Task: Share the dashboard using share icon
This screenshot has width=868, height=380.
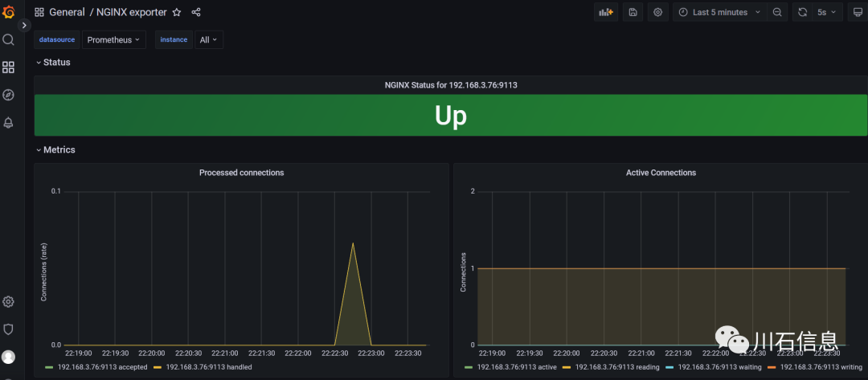Action: click(196, 12)
